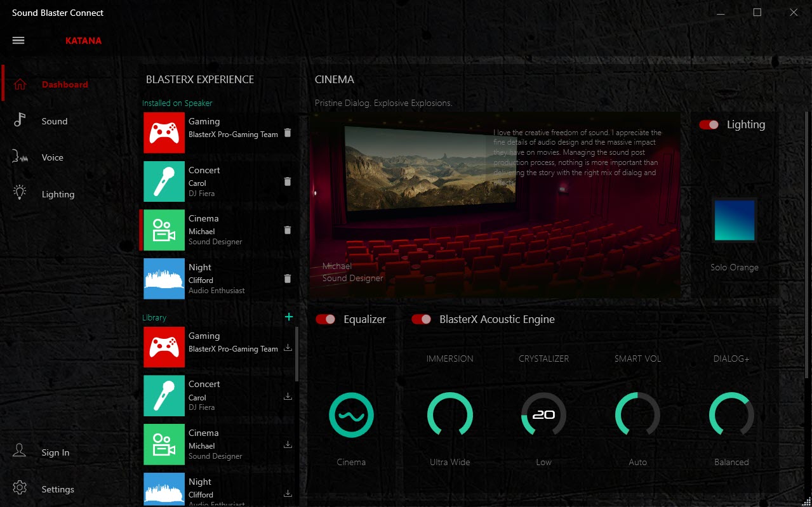Go to the Voice menu item
Screen dimensions: 812x507
pyautogui.click(x=53, y=157)
